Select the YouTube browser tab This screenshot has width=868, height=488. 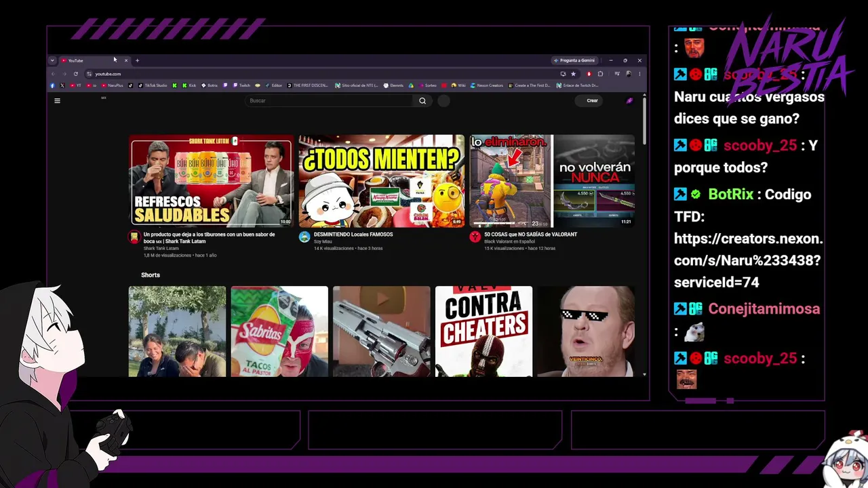pyautogui.click(x=94, y=60)
